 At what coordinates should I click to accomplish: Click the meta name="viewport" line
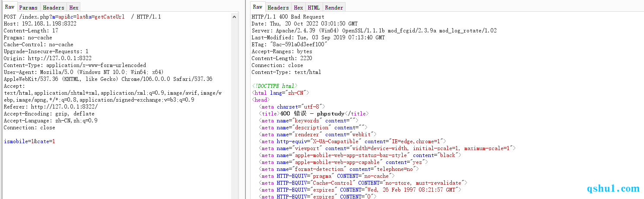click(x=387, y=148)
